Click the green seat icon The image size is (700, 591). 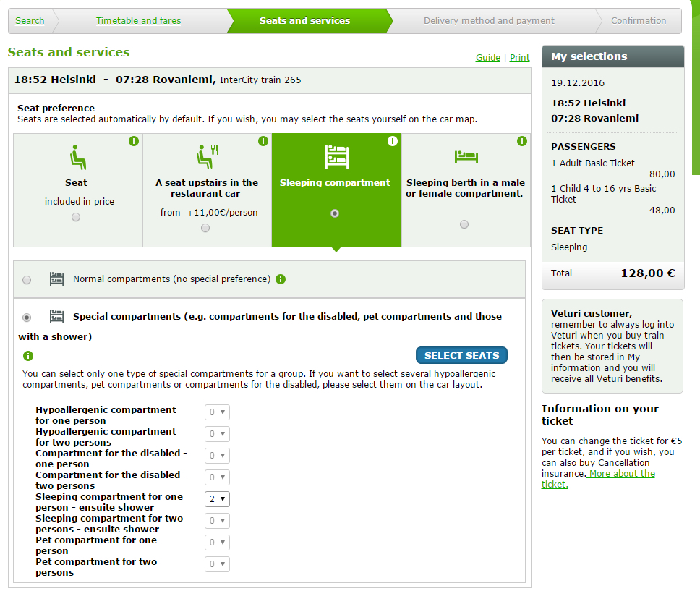pyautogui.click(x=77, y=156)
